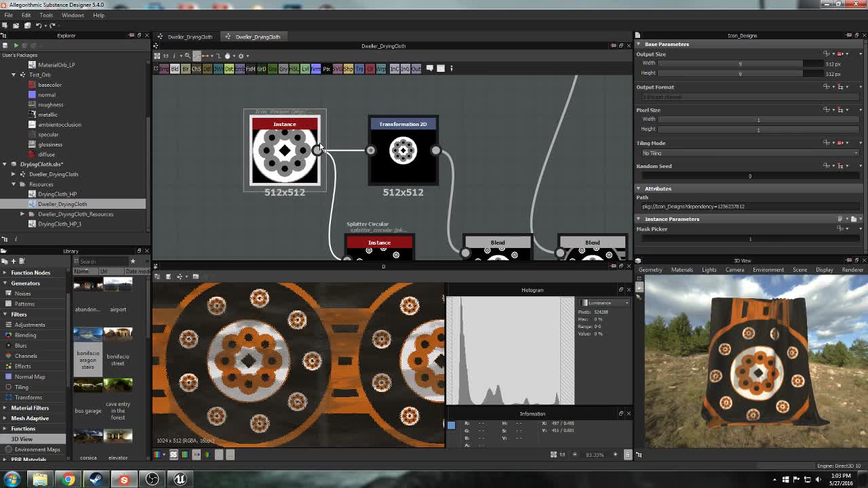The image size is (868, 488).
Task: Select the Normal node shortcut icon
Action: pos(315,68)
